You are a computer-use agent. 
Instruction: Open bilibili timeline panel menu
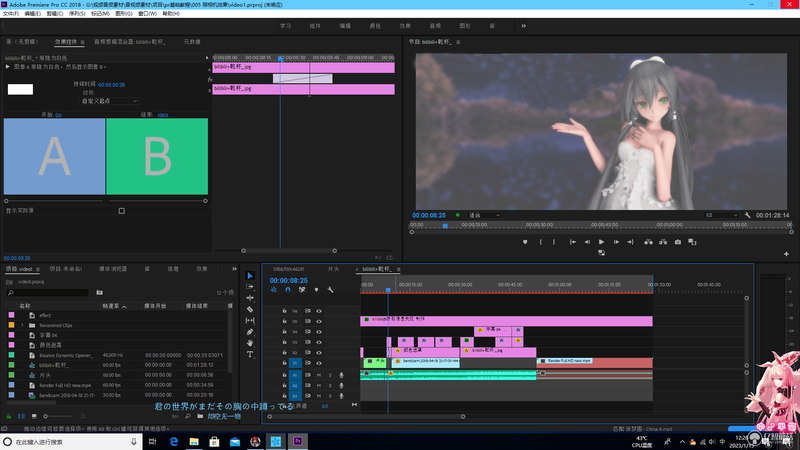[398, 269]
